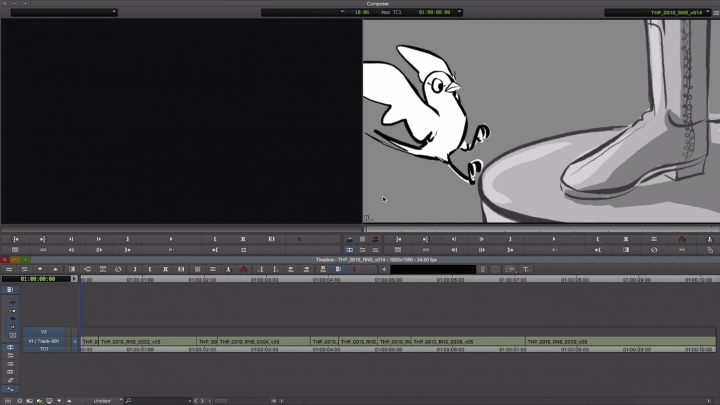720x405 pixels.
Task: Click Mark In under the record monitor
Action: tap(597, 239)
